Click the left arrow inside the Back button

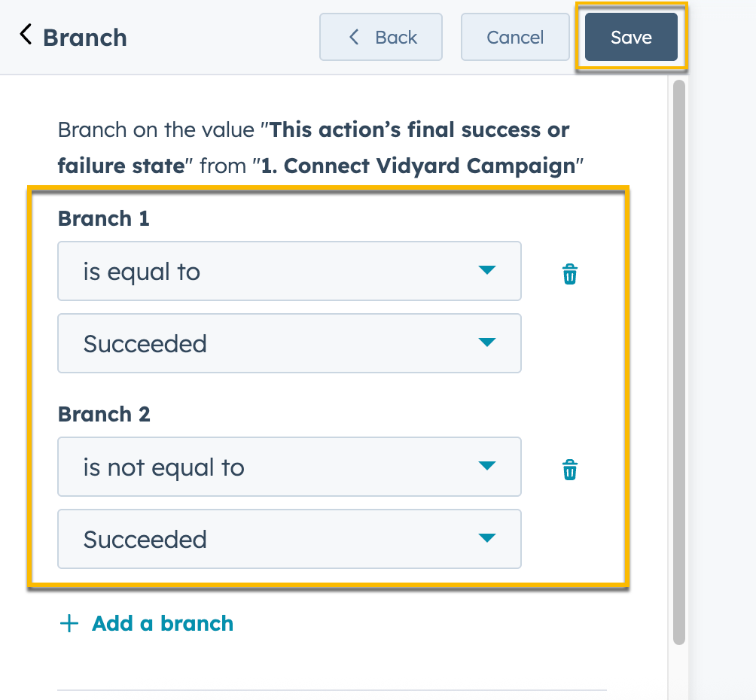(x=353, y=37)
